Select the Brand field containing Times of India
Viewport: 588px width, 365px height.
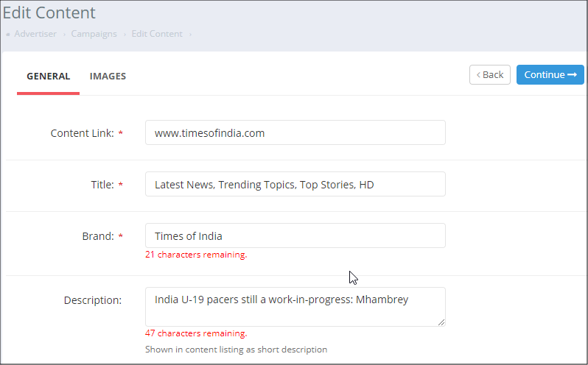click(295, 236)
